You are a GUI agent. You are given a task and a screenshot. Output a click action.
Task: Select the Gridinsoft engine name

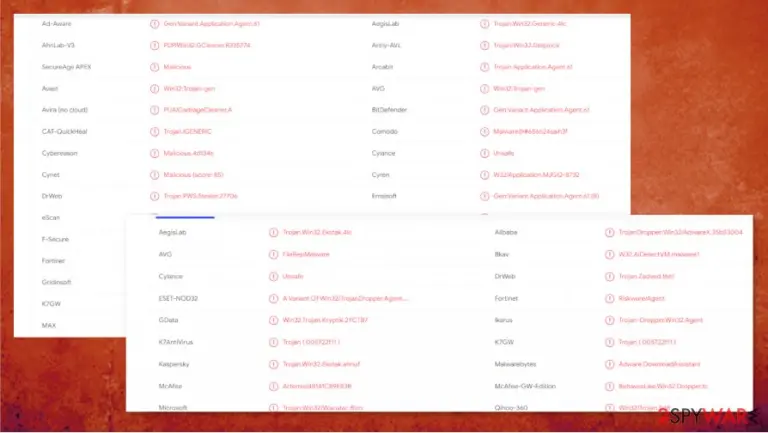(x=56, y=282)
